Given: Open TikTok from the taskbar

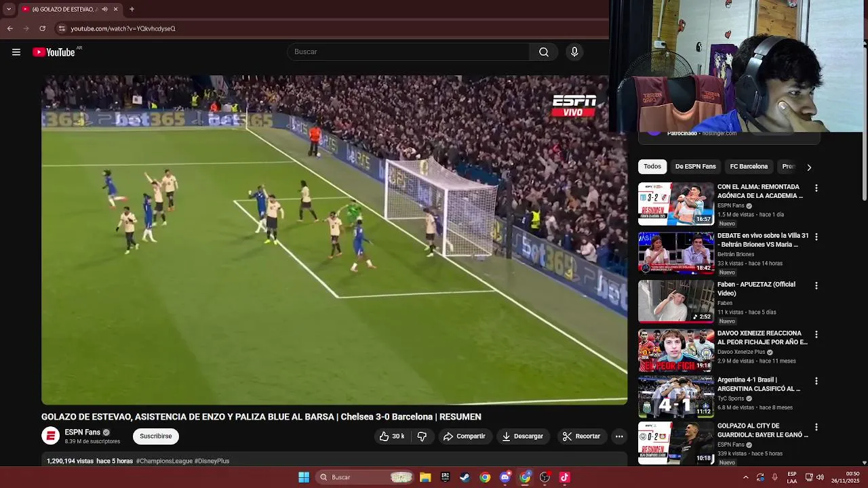Looking at the screenshot, I should pos(564,477).
